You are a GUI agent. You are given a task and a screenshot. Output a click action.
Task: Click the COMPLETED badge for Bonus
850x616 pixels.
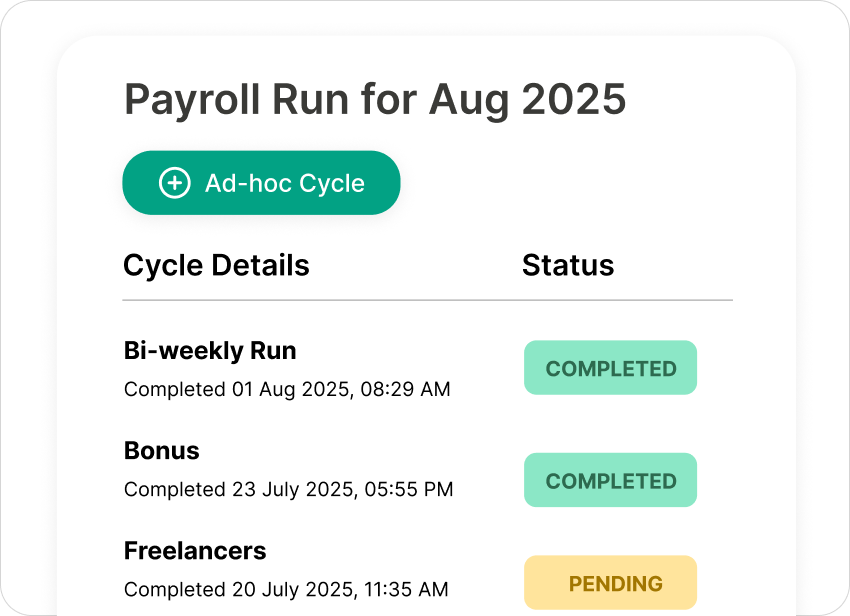pyautogui.click(x=610, y=480)
